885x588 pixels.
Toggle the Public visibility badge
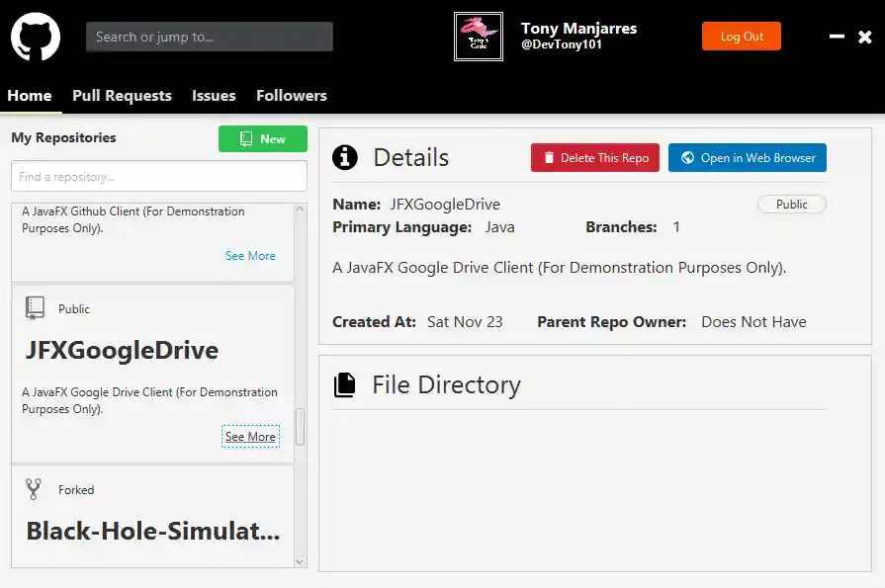point(791,205)
